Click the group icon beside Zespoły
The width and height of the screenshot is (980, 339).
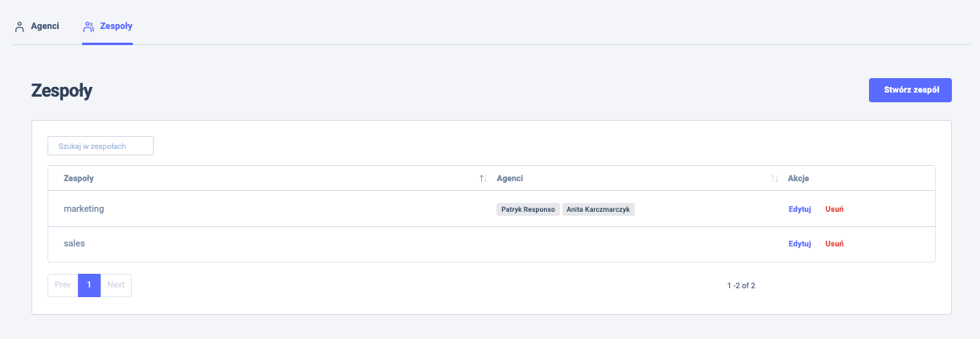(89, 27)
